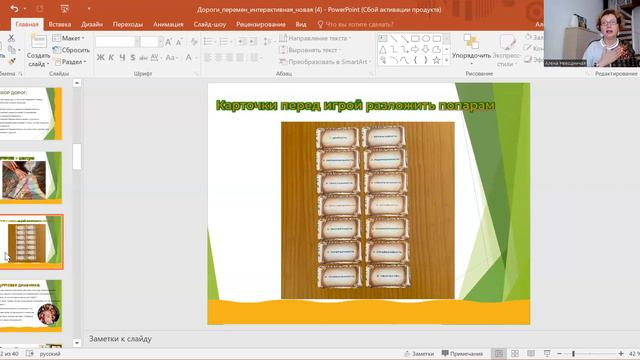
Task: Increase font size with large A icon
Action: point(168,42)
